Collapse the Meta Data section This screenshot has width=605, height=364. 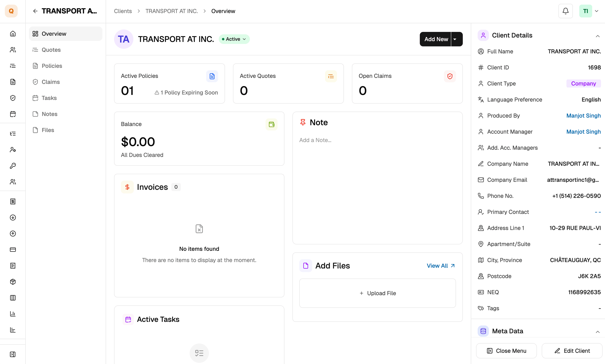click(x=597, y=332)
